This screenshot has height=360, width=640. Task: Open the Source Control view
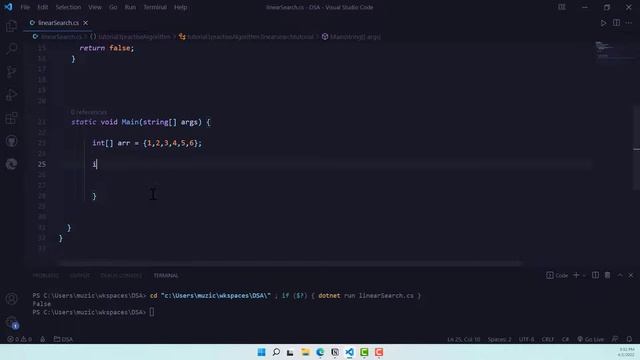point(11,72)
